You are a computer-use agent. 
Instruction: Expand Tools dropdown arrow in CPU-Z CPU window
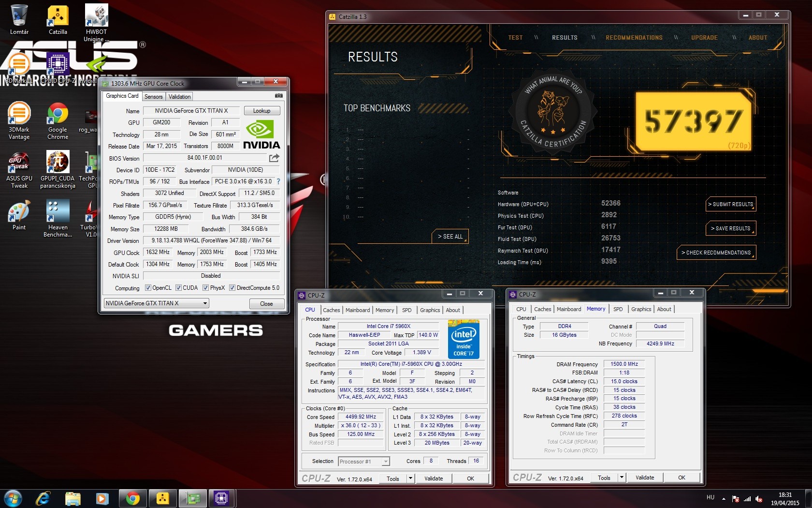(410, 478)
